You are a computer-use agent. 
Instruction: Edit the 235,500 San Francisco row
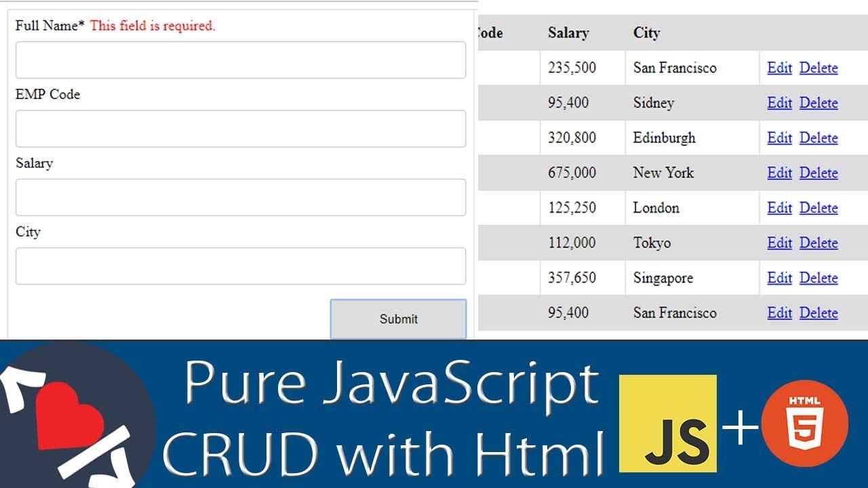click(779, 68)
